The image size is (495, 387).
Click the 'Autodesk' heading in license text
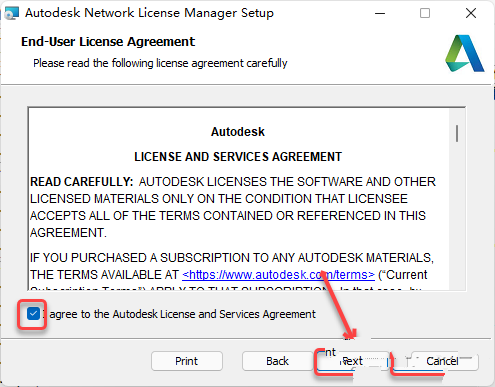click(238, 132)
